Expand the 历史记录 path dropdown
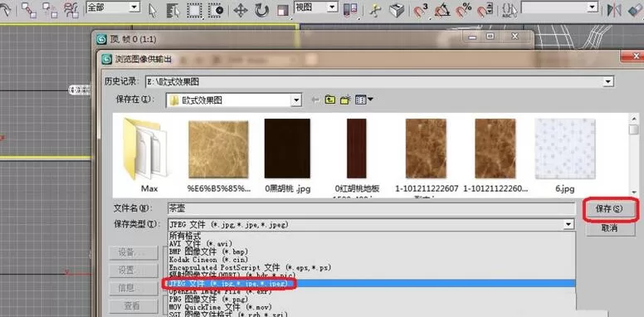The height and width of the screenshot is (317, 644). click(x=607, y=81)
